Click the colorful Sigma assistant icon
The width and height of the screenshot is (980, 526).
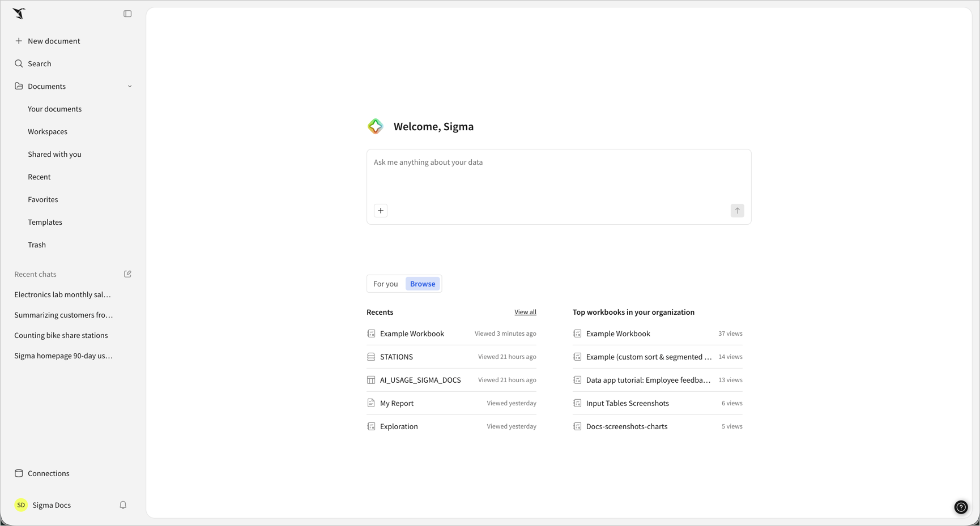pos(375,126)
